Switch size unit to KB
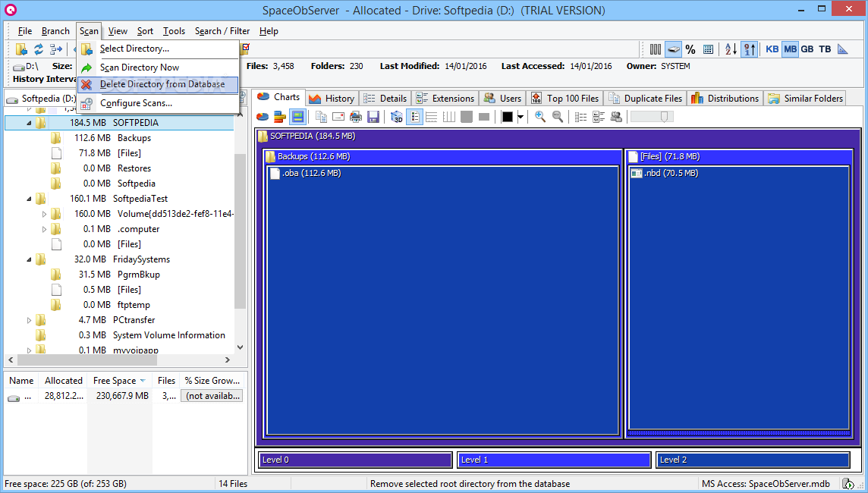Viewport: 868px width, 493px height. click(772, 49)
